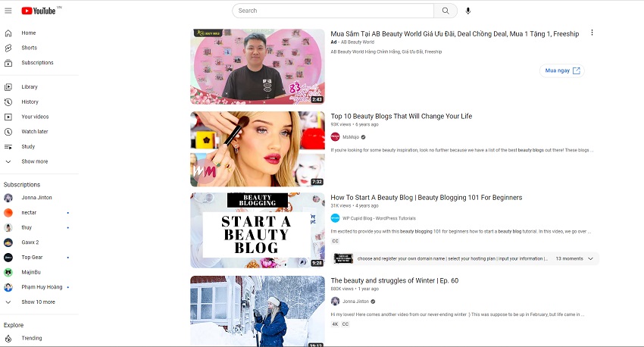Open Your videos in sidebar
The image size is (644, 347).
pos(35,117)
